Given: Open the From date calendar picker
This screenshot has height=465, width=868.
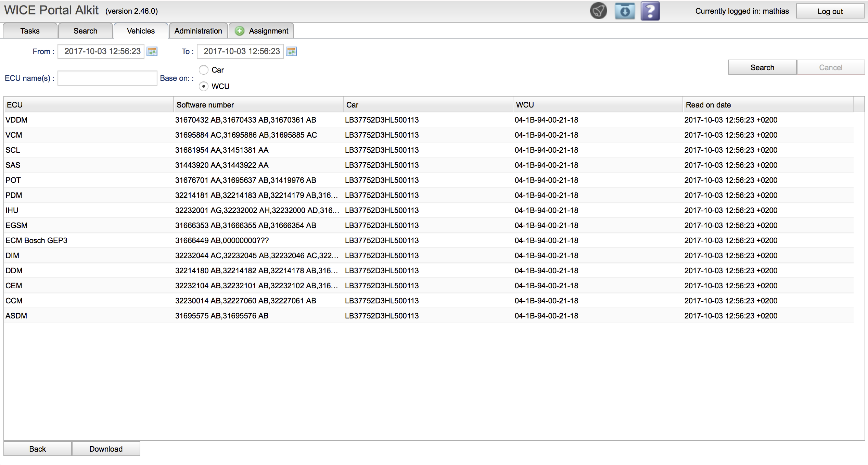Looking at the screenshot, I should point(152,51).
